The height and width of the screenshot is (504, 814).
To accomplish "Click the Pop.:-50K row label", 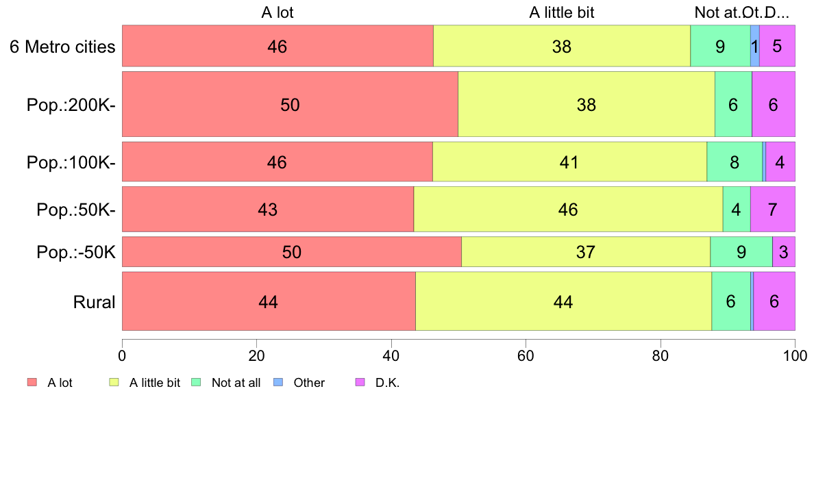I will [x=75, y=252].
